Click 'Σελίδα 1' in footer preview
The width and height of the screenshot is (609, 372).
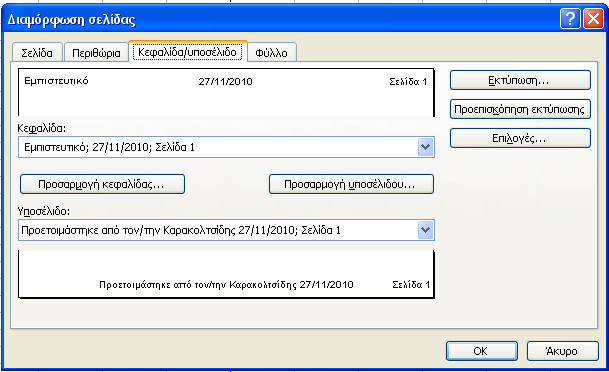click(x=411, y=285)
